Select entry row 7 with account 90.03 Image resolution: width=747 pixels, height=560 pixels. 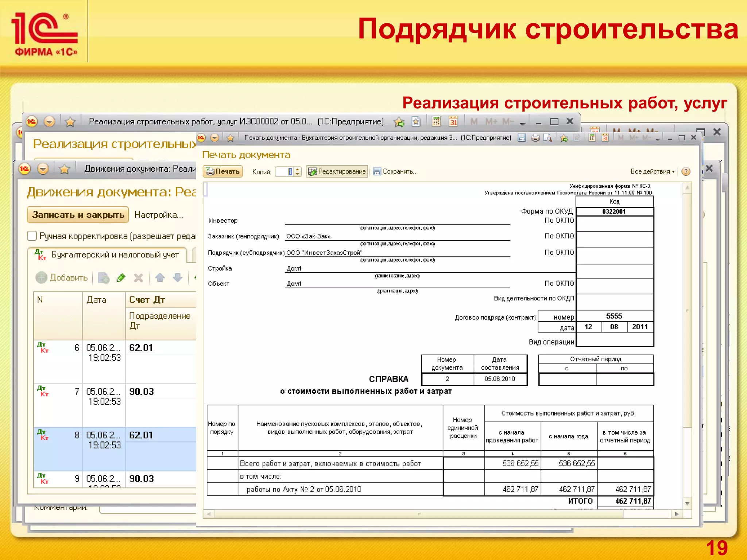tap(115, 405)
